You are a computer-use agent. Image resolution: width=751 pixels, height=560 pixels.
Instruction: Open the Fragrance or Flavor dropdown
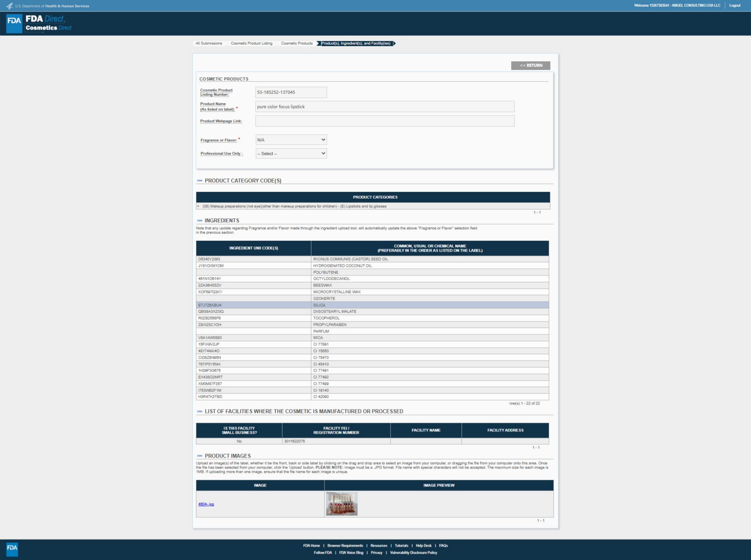click(x=291, y=140)
